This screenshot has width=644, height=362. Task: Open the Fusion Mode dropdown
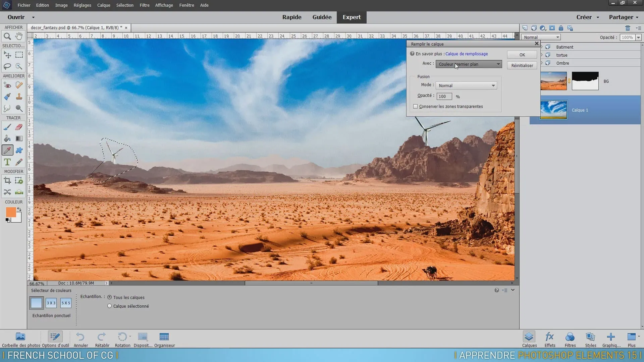coord(466,86)
